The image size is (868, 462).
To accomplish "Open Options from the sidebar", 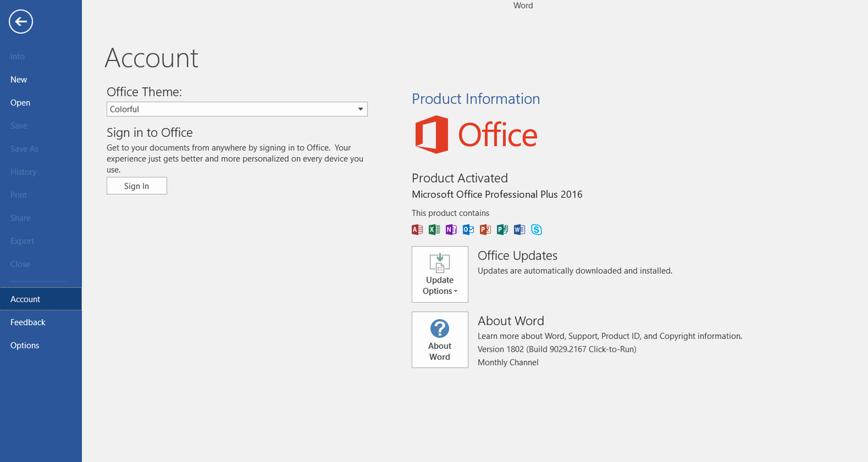I will coord(41,345).
